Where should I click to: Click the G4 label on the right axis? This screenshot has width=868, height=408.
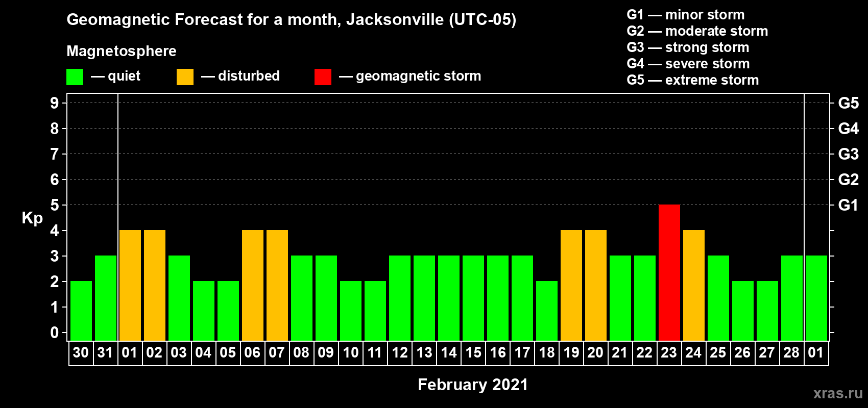point(849,129)
